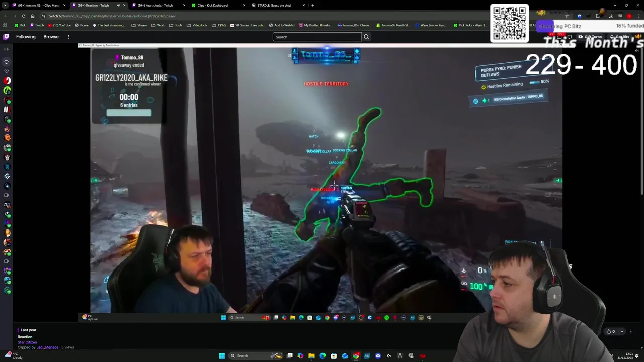The width and height of the screenshot is (644, 362).
Task: Mute the Reaction tab audio icon
Action: (x=118, y=5)
